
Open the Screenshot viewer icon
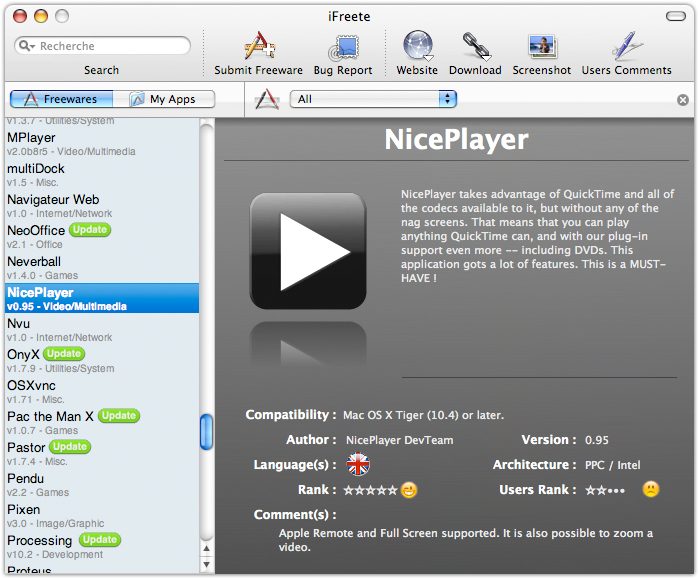542,46
